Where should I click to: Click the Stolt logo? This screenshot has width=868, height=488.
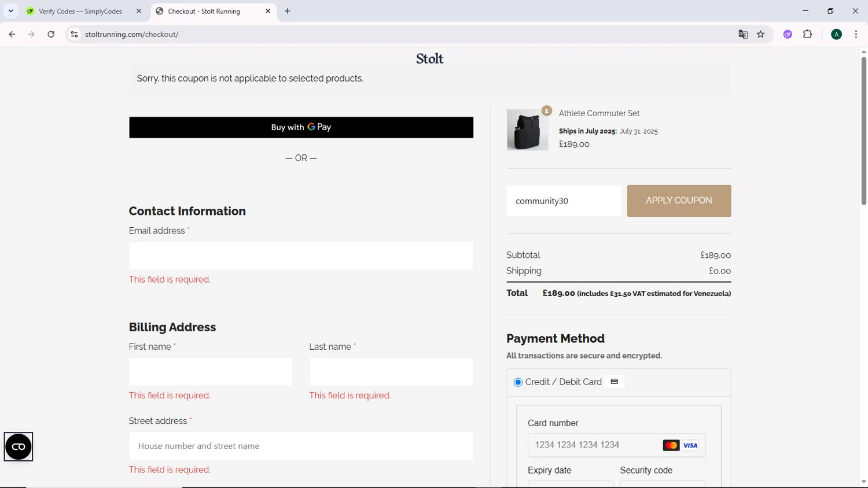point(429,58)
